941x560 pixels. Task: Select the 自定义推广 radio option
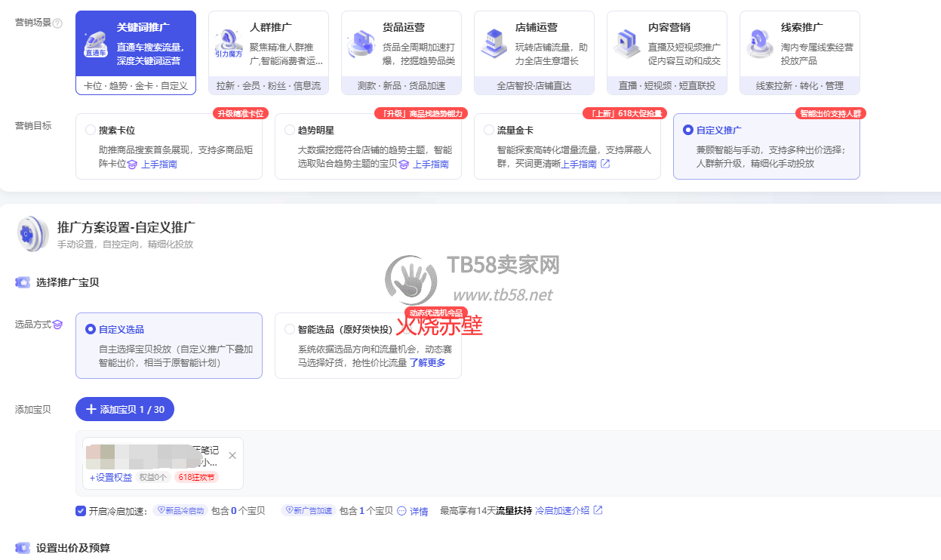pyautogui.click(x=687, y=130)
